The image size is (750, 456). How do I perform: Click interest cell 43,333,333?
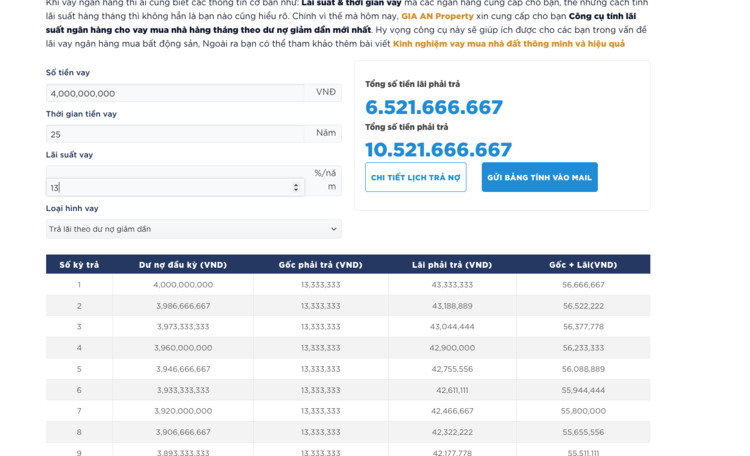point(452,285)
